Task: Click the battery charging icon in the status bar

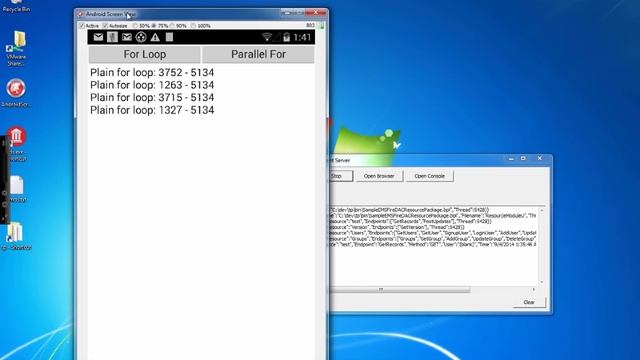Action: click(x=287, y=37)
